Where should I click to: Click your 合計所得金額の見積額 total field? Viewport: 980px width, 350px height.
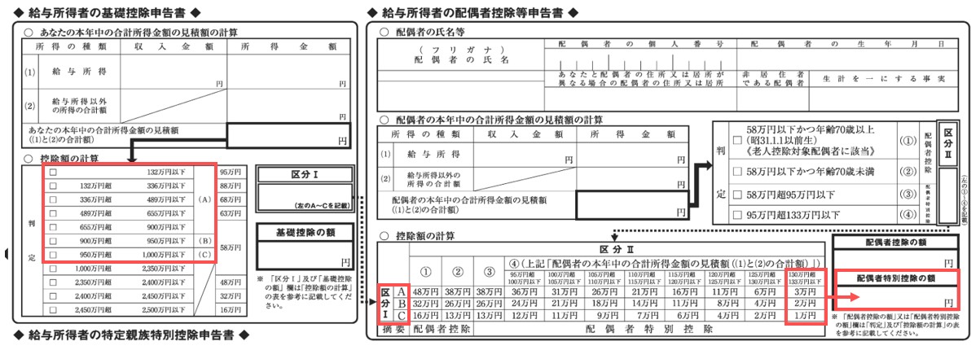288,134
